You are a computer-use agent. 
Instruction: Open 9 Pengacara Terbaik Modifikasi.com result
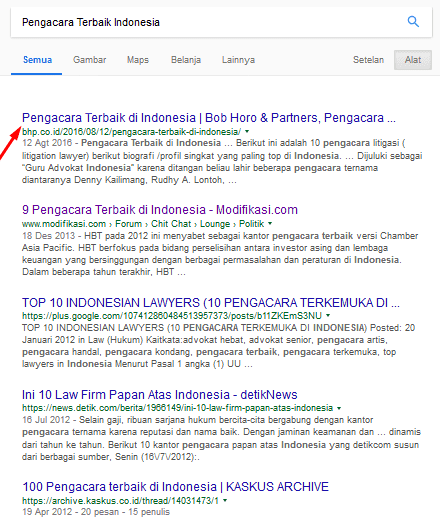[x=160, y=210]
